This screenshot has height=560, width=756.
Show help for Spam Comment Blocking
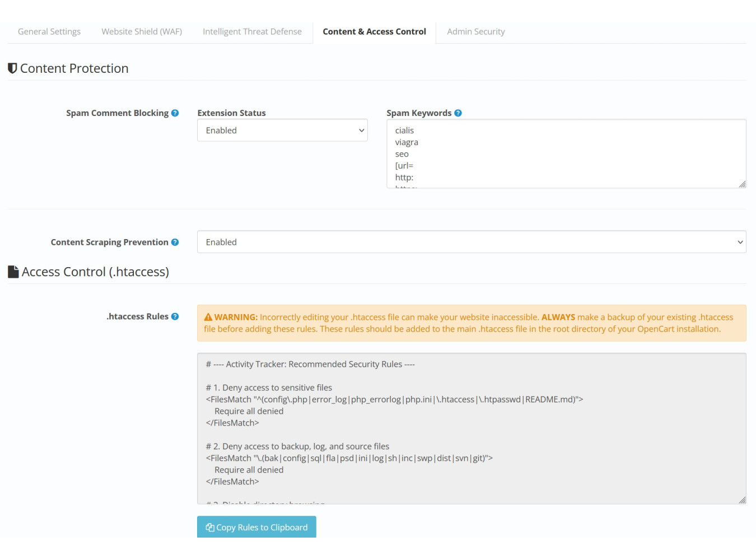click(x=175, y=113)
